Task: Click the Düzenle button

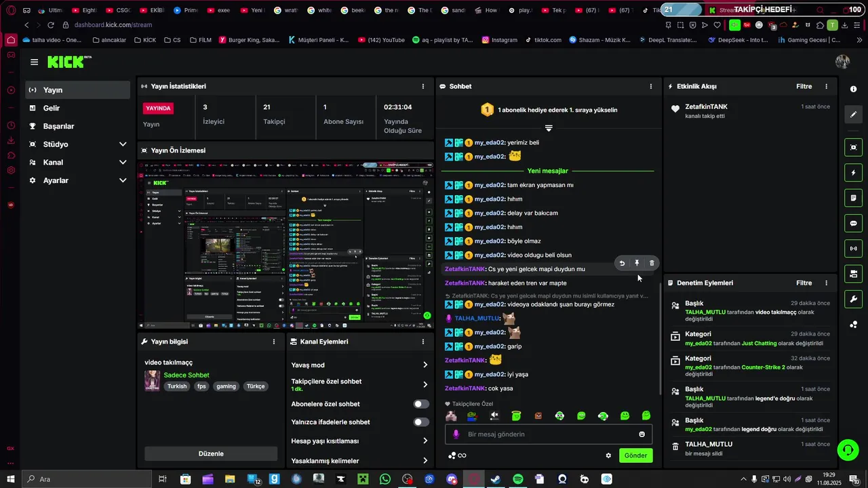Action: [211, 453]
